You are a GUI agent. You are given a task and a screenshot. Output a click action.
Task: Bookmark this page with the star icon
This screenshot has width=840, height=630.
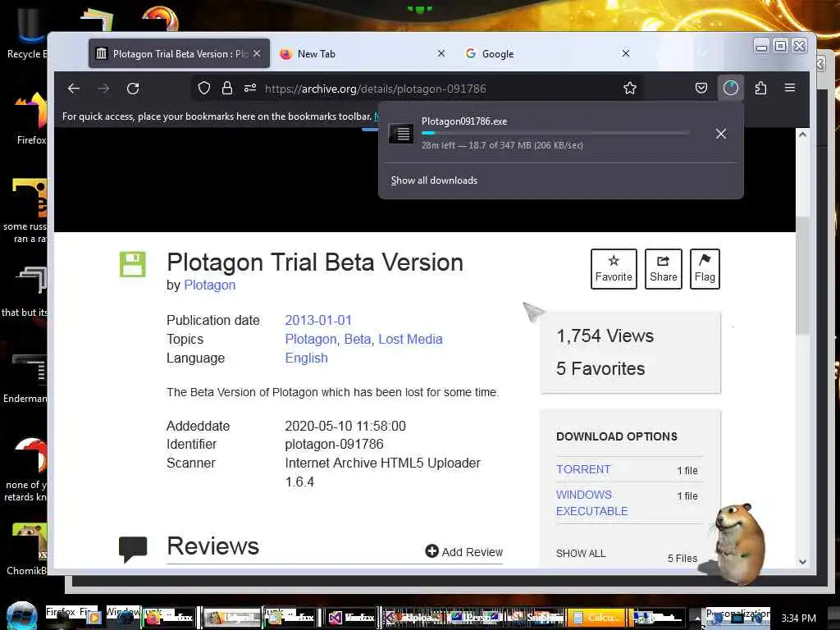630,89
